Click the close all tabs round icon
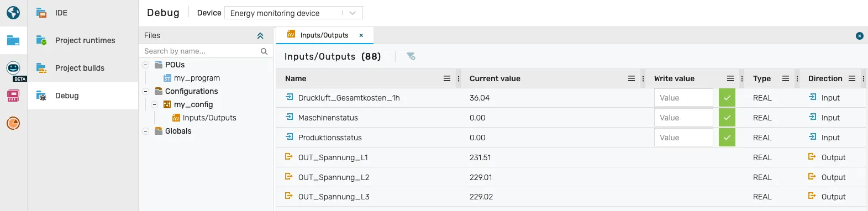The width and height of the screenshot is (868, 211). point(860,35)
